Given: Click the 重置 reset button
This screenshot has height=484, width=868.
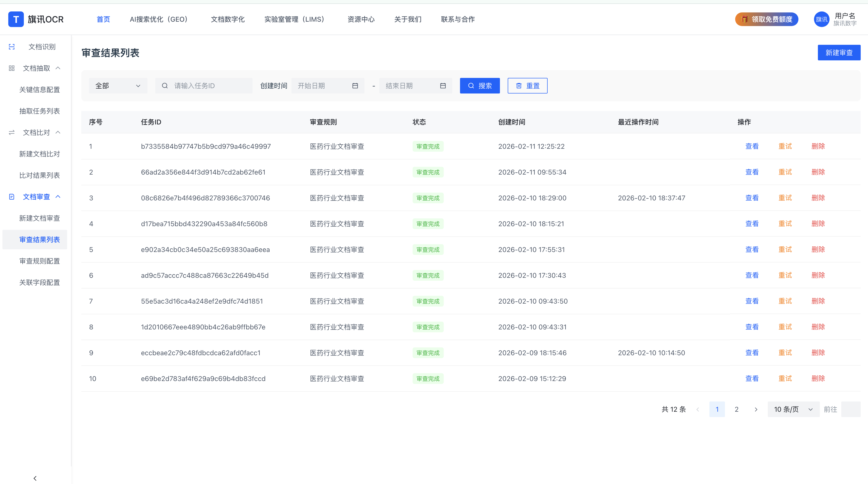Looking at the screenshot, I should (x=527, y=86).
